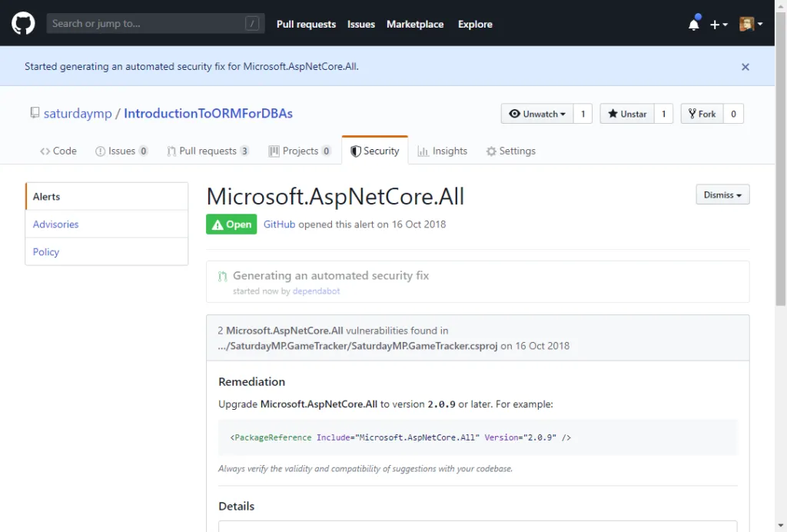Expand the plus create-new menu

[719, 24]
